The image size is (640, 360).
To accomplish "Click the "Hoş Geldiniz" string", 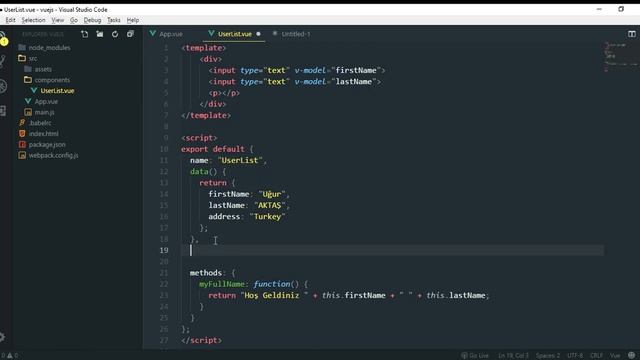I will 274,296.
